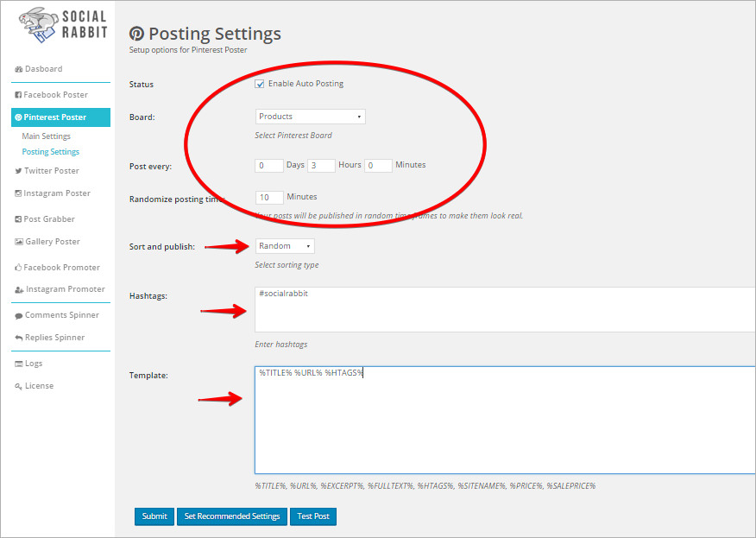The width and height of the screenshot is (756, 538).
Task: Open Facebook Promoter section
Action: 62,268
